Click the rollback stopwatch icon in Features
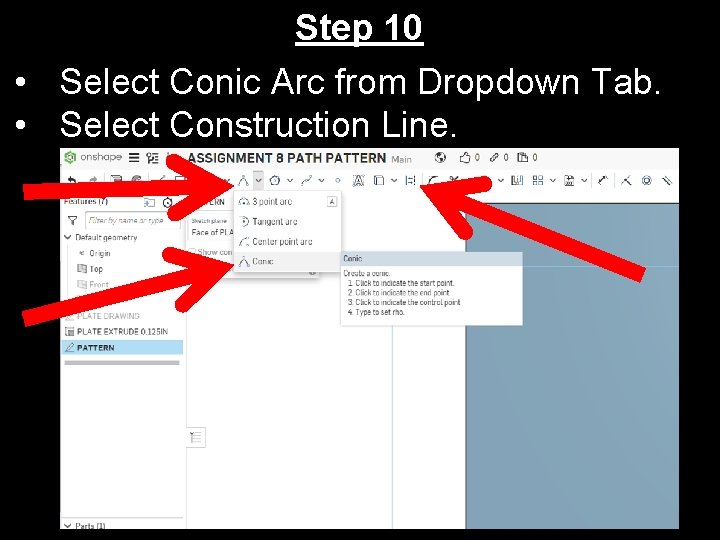Screen dimensions: 720x540 pyautogui.click(x=168, y=202)
